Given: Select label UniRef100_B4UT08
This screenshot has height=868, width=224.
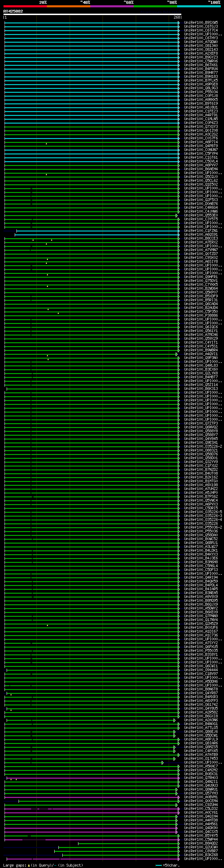Looking at the screenshot, I should click(x=201, y=474).
